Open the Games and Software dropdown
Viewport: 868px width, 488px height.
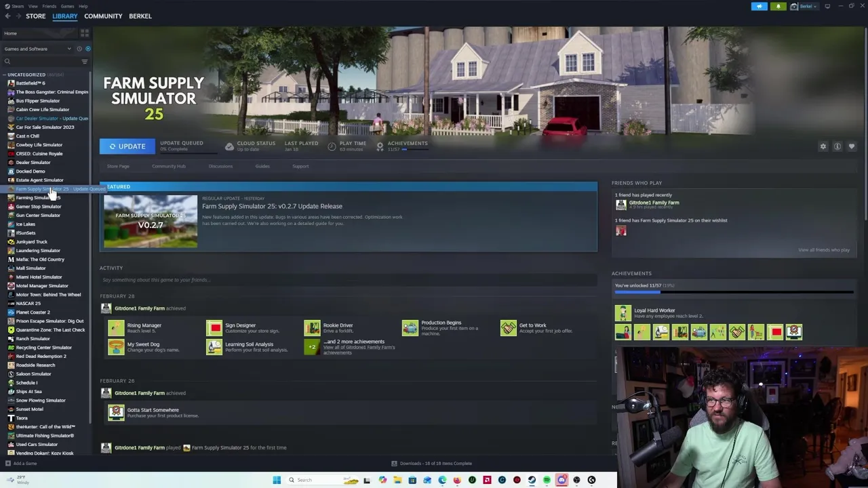click(37, 49)
